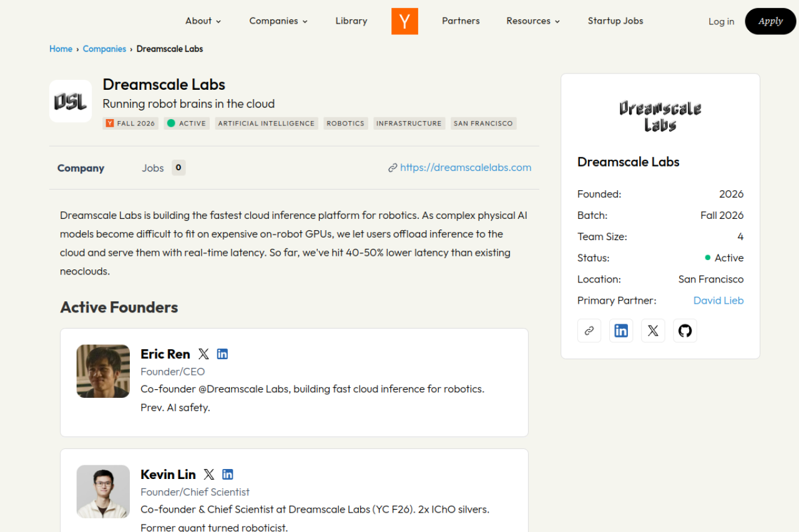Go to Home breadcrumb
The width and height of the screenshot is (799, 532).
(61, 49)
